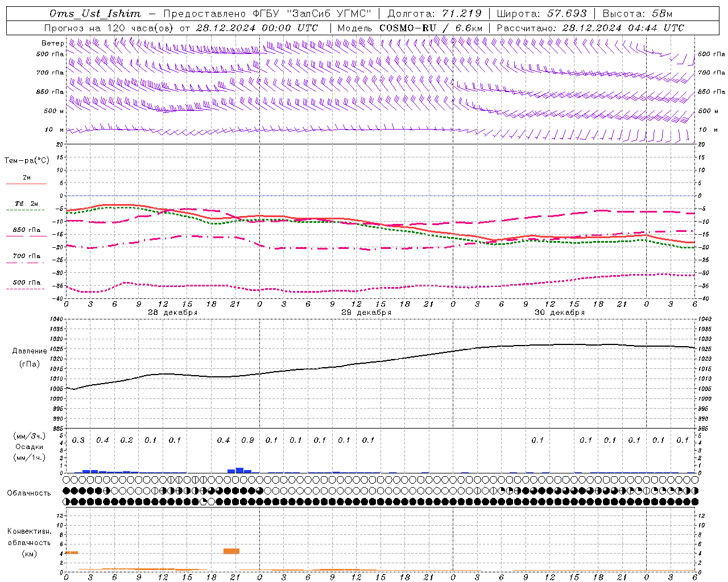This screenshot has height=582, width=728.
Task: Click the Давление pressure panel label
Action: [x=30, y=351]
